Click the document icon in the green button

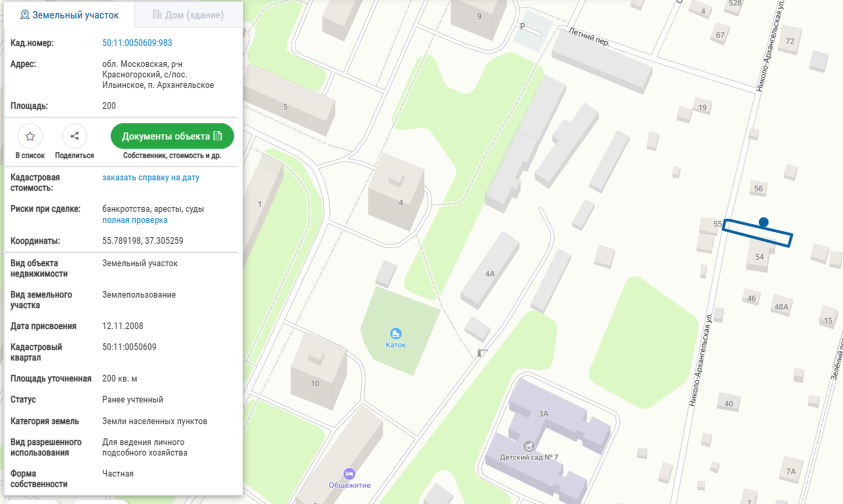pyautogui.click(x=218, y=136)
